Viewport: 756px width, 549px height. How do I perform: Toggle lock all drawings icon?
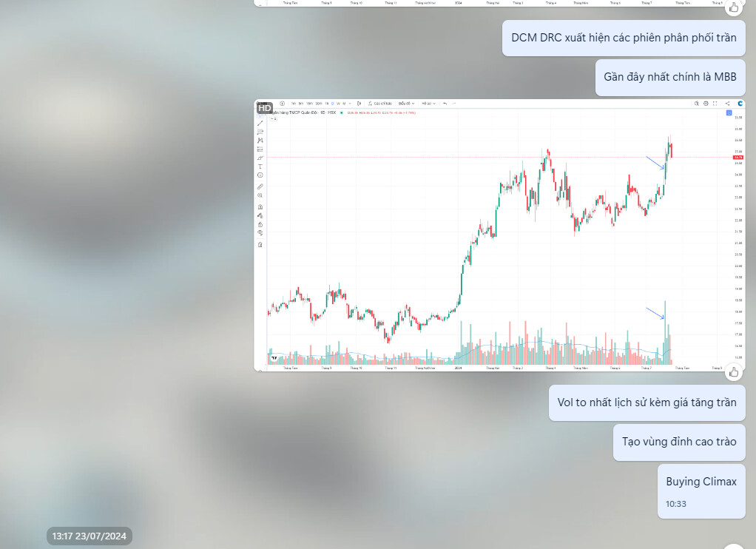pos(260,224)
